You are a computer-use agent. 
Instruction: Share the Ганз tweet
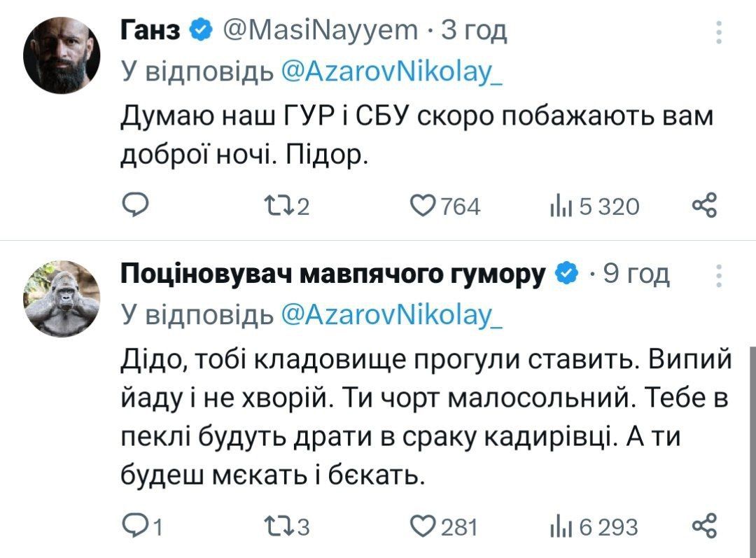point(703,206)
